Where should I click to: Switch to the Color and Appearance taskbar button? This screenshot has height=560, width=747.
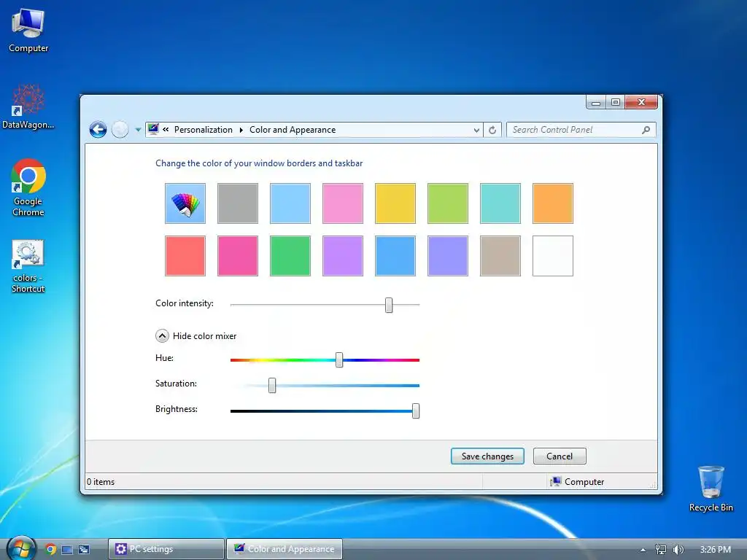click(284, 549)
